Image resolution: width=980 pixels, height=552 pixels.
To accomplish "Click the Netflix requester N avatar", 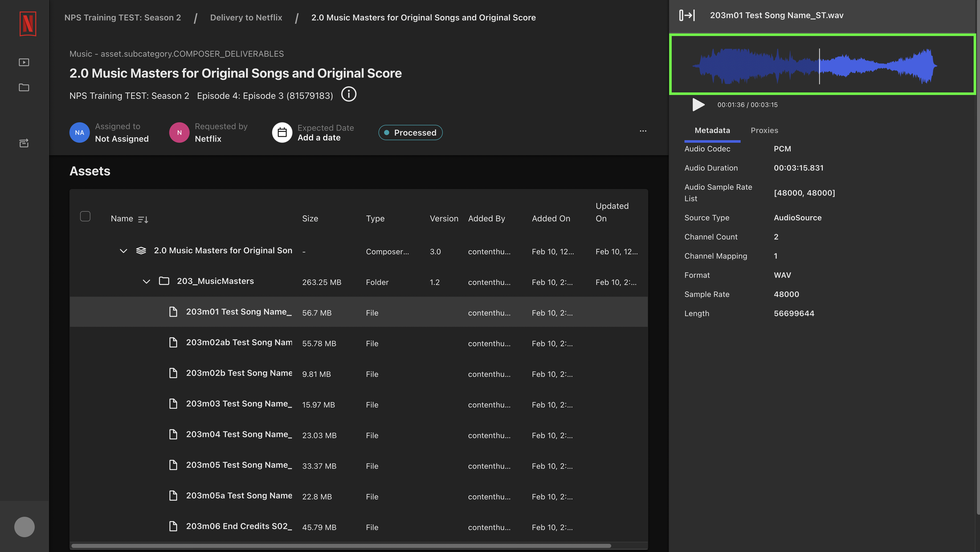I will (179, 133).
